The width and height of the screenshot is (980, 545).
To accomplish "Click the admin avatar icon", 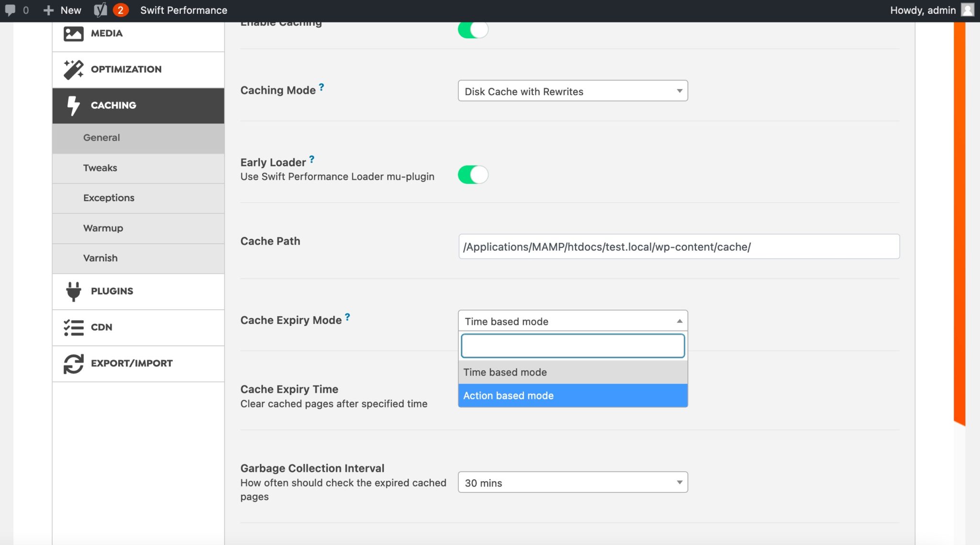I will pos(968,10).
